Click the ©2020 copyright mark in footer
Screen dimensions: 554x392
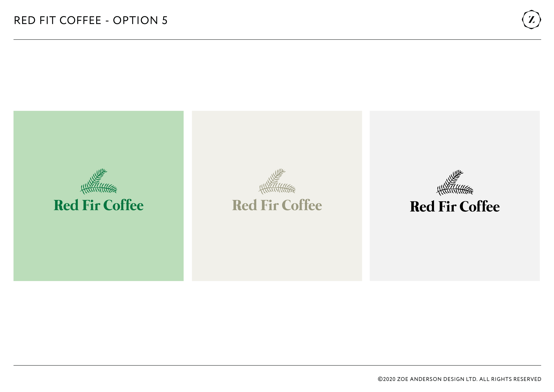click(387, 379)
